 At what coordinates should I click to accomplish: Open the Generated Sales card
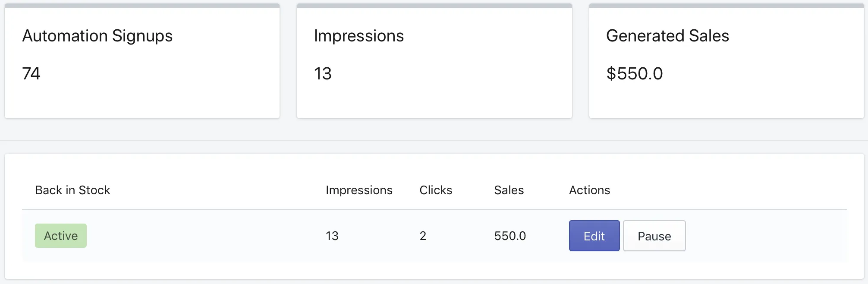click(726, 61)
